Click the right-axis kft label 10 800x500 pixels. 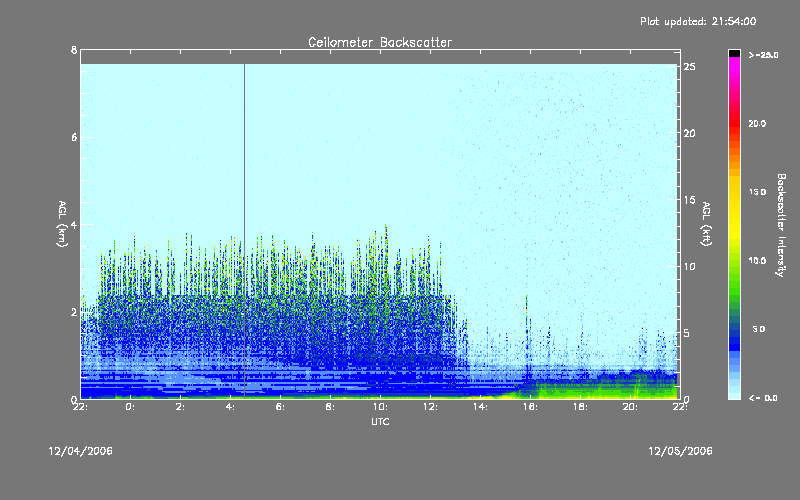(x=689, y=266)
